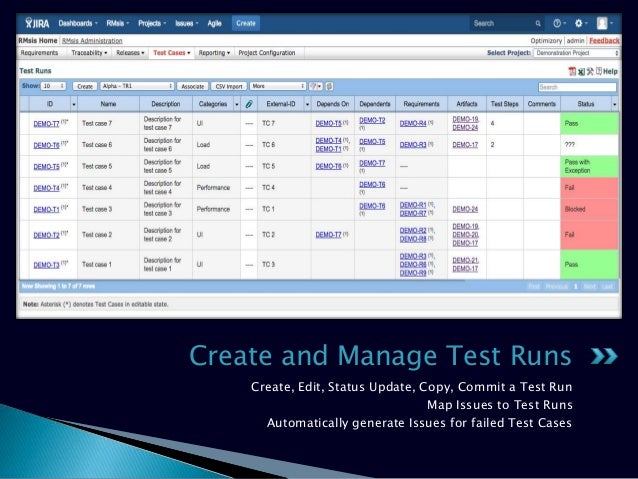Open the Help document icon
This screenshot has width=638, height=479.
tap(599, 71)
